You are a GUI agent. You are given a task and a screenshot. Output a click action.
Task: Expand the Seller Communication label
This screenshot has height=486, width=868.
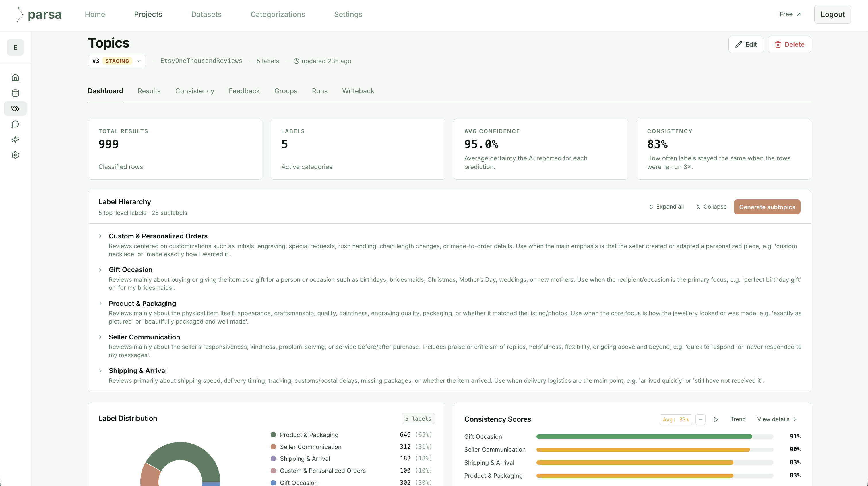(100, 337)
